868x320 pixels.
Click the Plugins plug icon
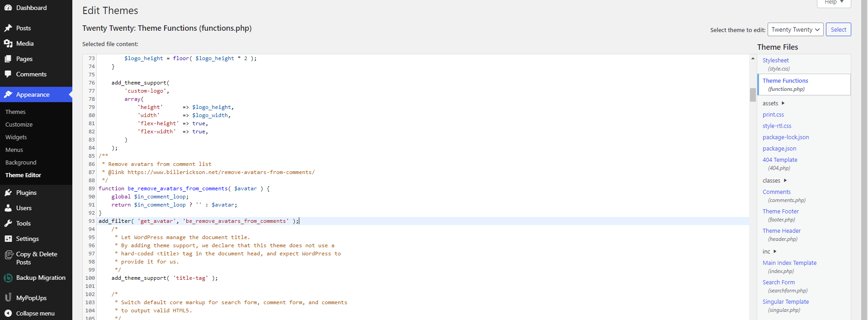point(8,193)
